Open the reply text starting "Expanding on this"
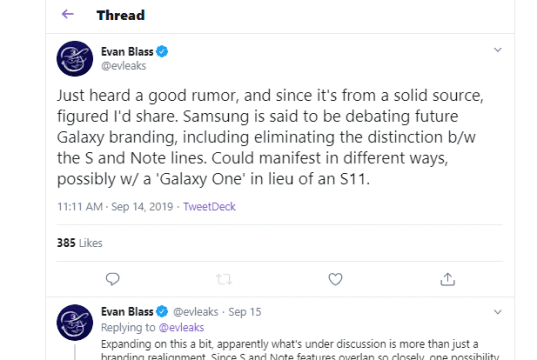 click(300, 350)
